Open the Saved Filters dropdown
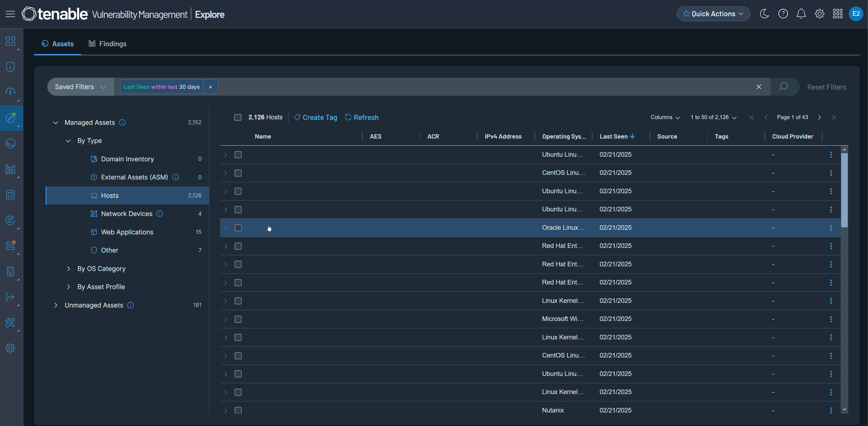 (81, 87)
